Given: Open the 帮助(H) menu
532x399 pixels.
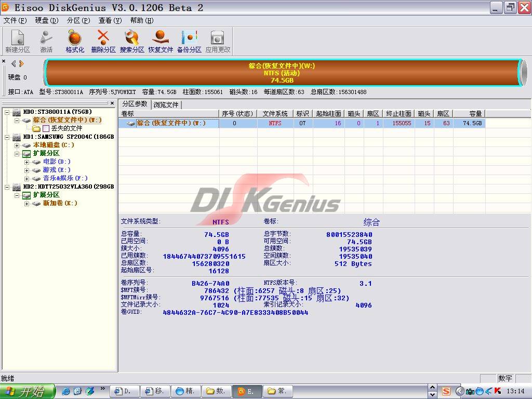Looking at the screenshot, I should tap(142, 20).
